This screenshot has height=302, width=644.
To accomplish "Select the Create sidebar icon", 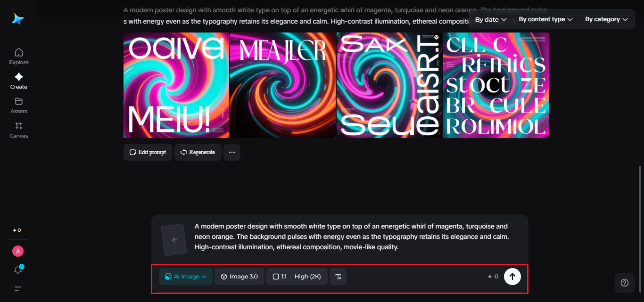I will coord(18,81).
